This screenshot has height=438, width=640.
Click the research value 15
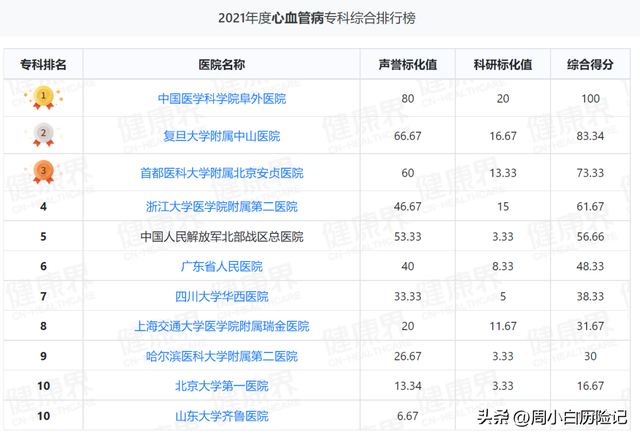pyautogui.click(x=503, y=207)
